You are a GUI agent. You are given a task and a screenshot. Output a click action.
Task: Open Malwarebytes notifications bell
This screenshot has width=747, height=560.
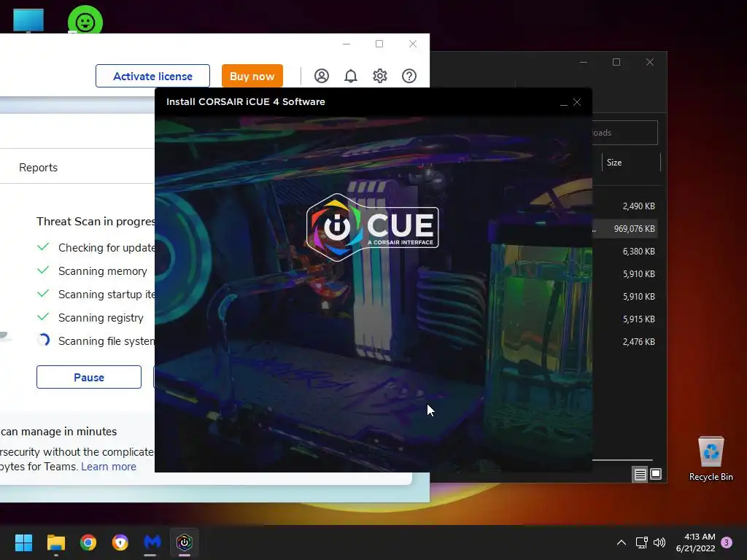pos(351,76)
